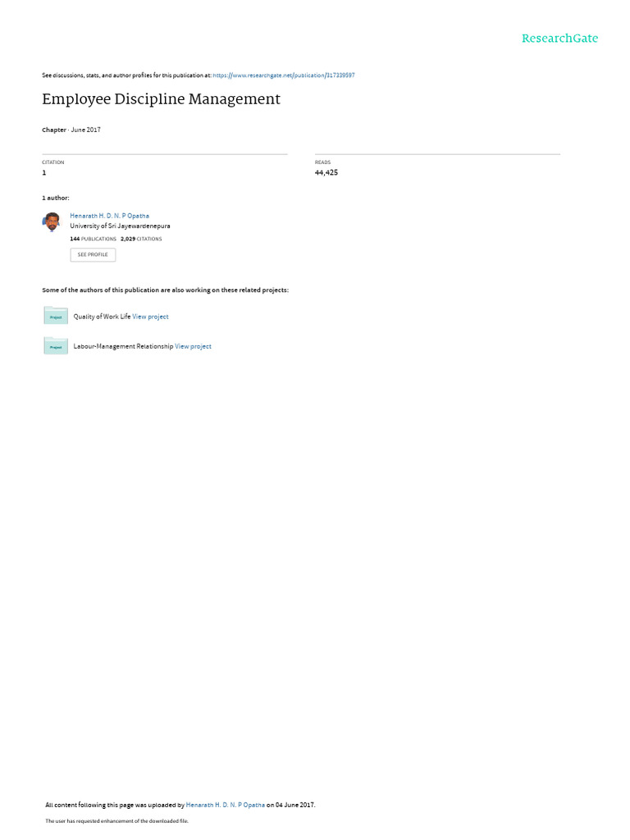
Task: Open View project link for Quality of Work Life
Action: click(x=151, y=317)
